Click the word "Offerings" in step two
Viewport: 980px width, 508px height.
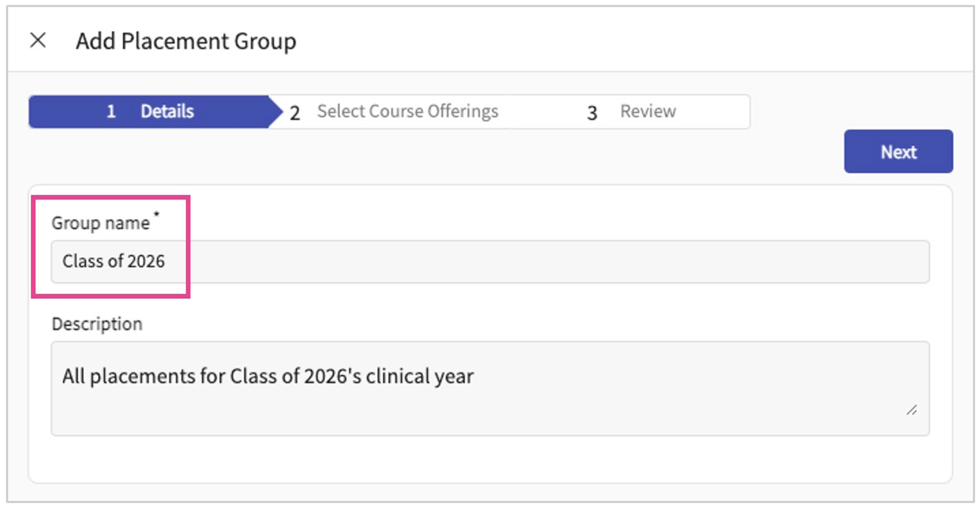point(463,111)
